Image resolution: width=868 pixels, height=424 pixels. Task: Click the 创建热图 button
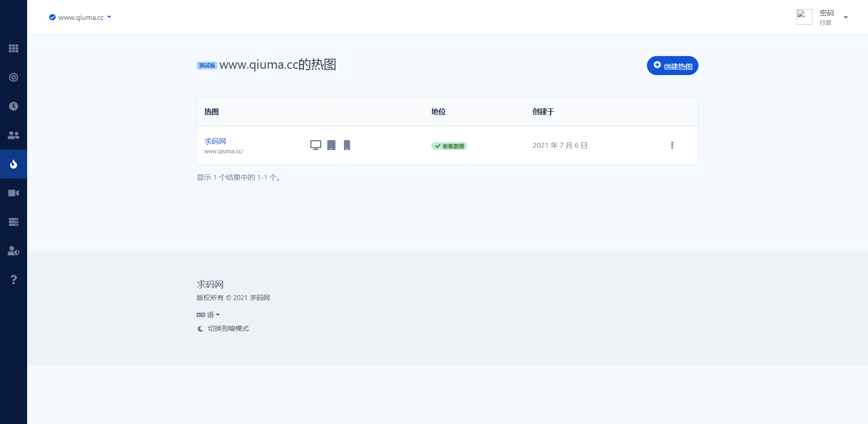pos(673,66)
